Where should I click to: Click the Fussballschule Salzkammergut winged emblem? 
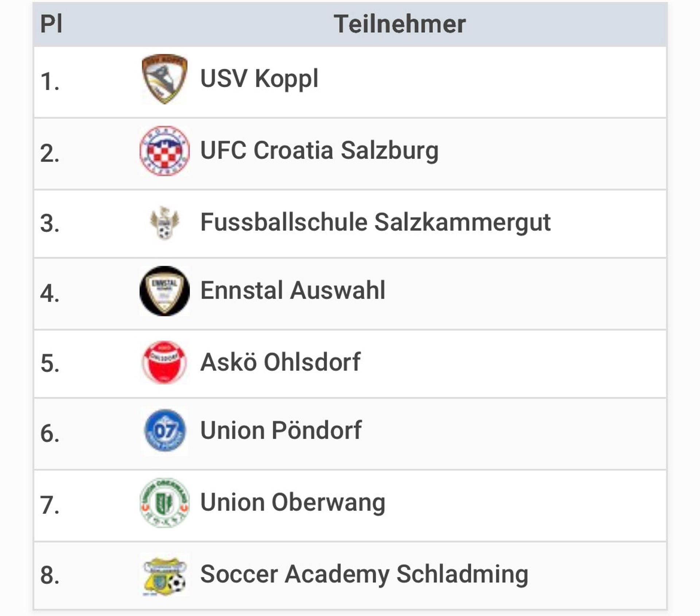coord(164,223)
